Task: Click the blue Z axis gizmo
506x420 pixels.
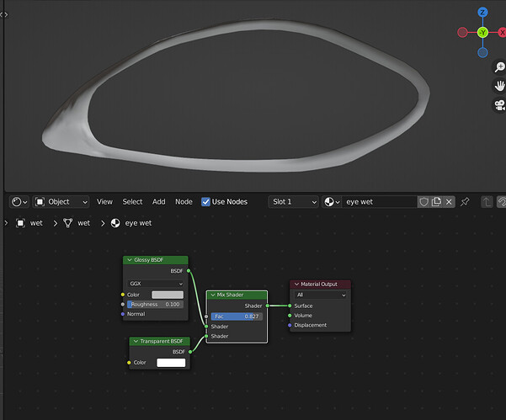Action: click(482, 13)
